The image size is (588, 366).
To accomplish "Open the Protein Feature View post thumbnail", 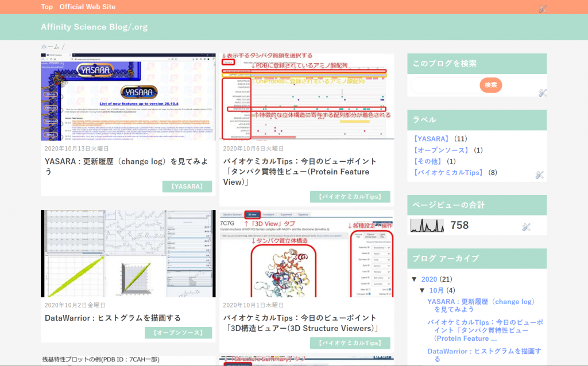I will [307, 96].
